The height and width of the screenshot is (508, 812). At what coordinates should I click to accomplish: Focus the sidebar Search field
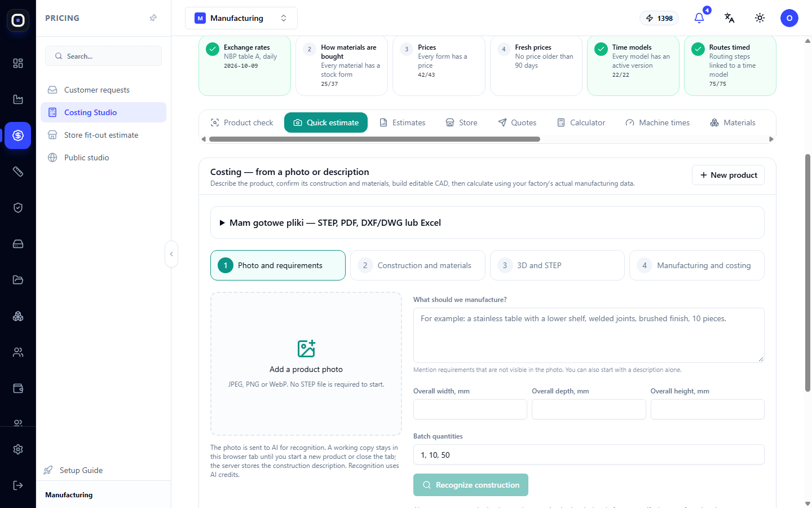click(103, 56)
